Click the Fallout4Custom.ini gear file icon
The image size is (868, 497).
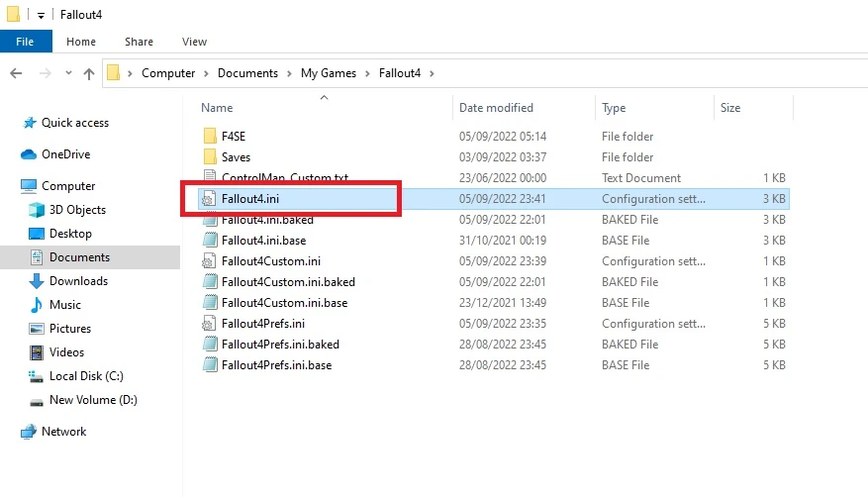(209, 261)
